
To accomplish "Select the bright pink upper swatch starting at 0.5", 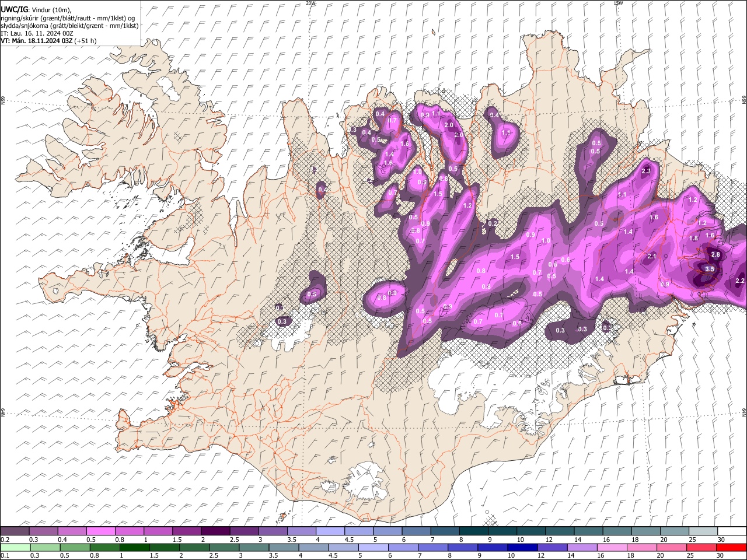I will coord(101,531).
